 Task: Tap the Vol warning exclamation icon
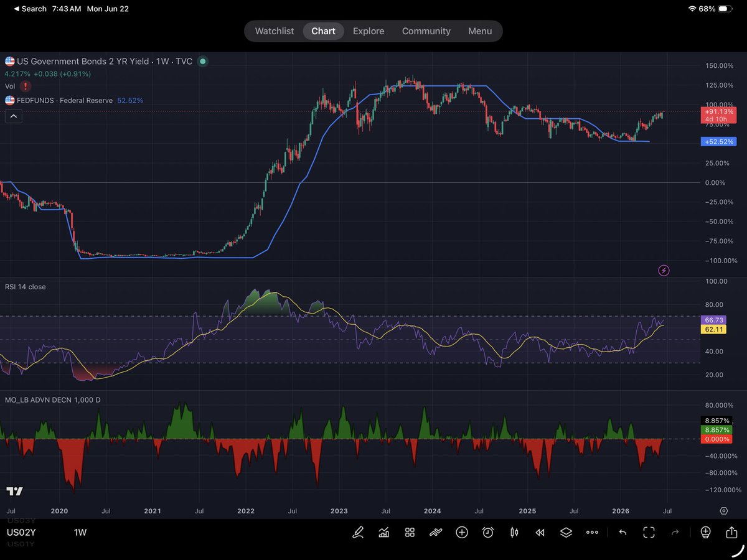(x=26, y=86)
